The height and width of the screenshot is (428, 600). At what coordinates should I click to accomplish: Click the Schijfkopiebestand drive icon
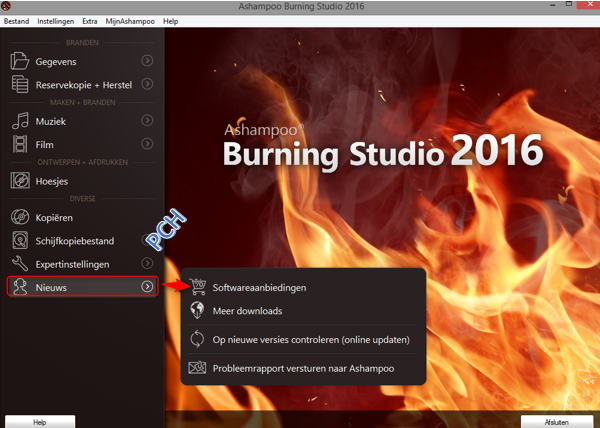[x=20, y=241]
